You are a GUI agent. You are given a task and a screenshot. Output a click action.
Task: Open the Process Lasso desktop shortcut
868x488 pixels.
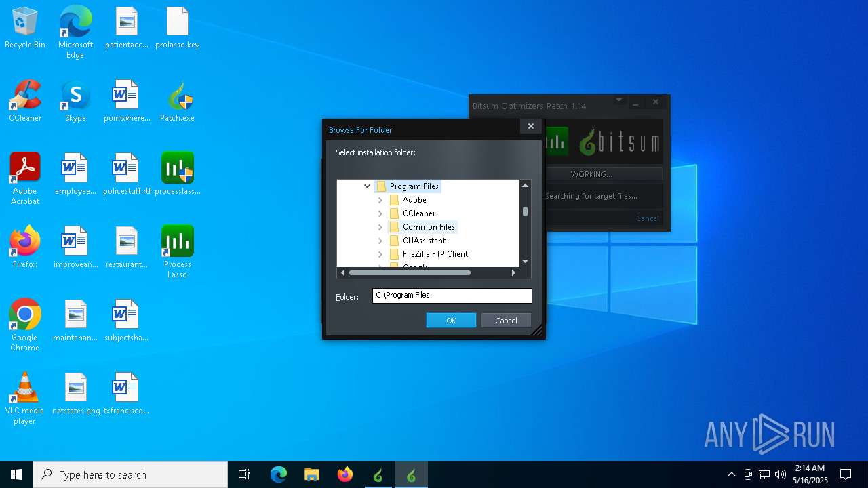point(178,252)
